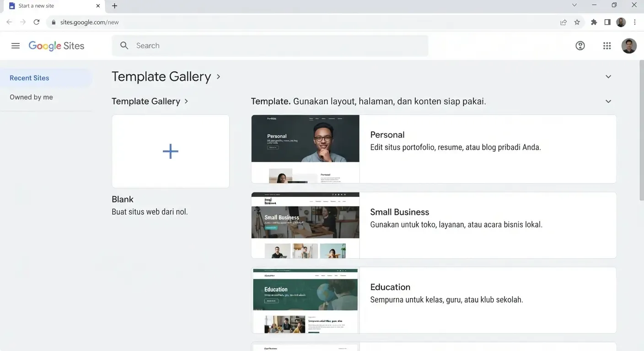
Task: Switch to the Start a new site tab
Action: pos(54,6)
